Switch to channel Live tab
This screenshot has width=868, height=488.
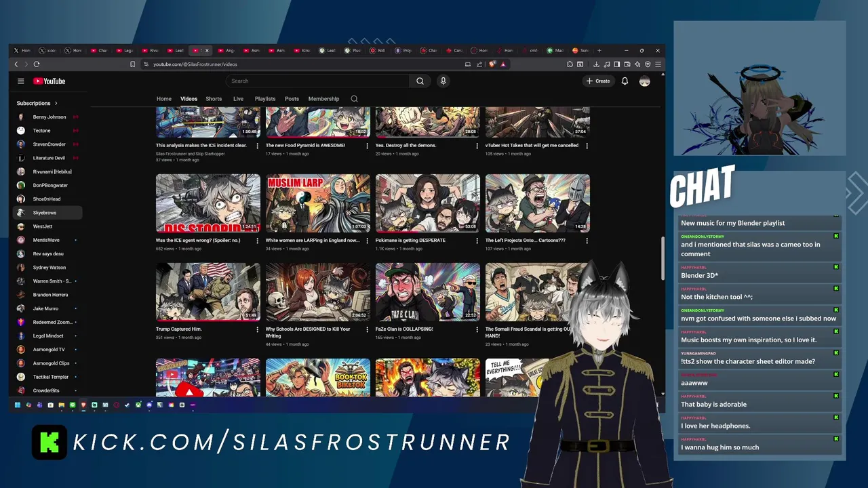238,99
